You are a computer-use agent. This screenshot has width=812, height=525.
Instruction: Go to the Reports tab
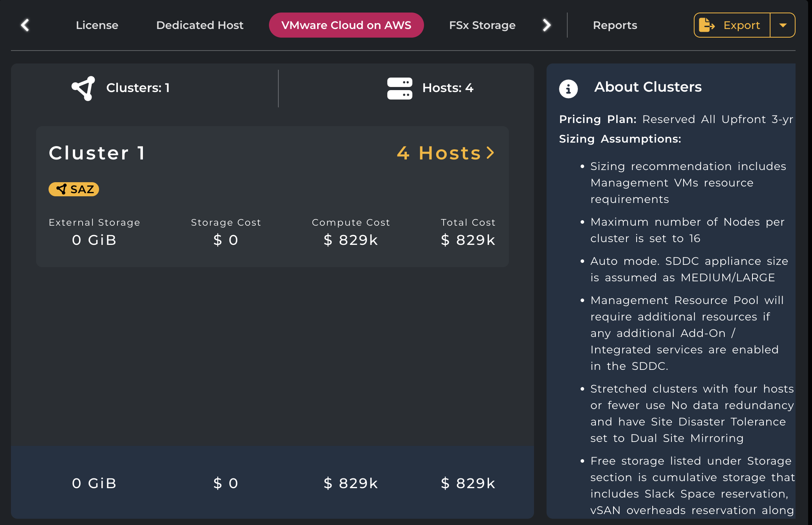click(615, 25)
